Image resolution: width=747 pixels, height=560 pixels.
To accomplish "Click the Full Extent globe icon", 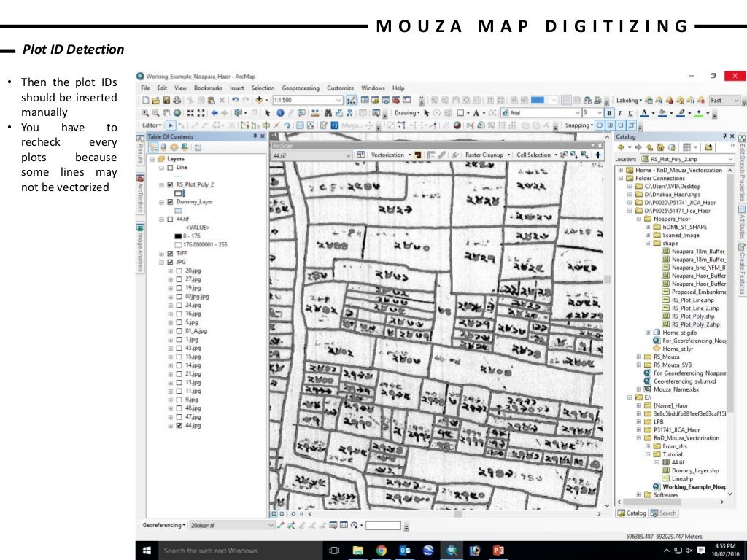I will click(x=176, y=113).
